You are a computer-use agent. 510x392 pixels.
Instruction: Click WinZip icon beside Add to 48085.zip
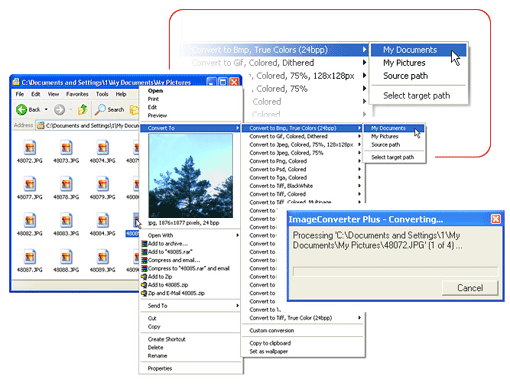click(144, 285)
